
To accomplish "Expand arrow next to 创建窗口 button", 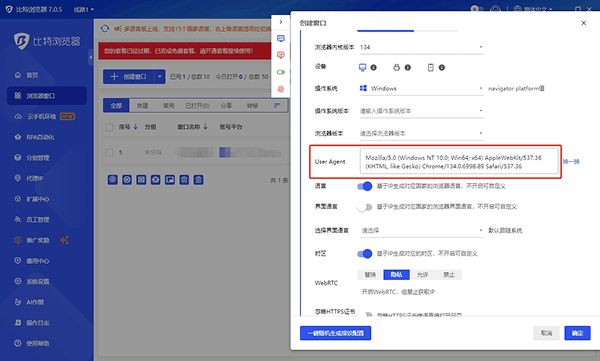I will (160, 77).
